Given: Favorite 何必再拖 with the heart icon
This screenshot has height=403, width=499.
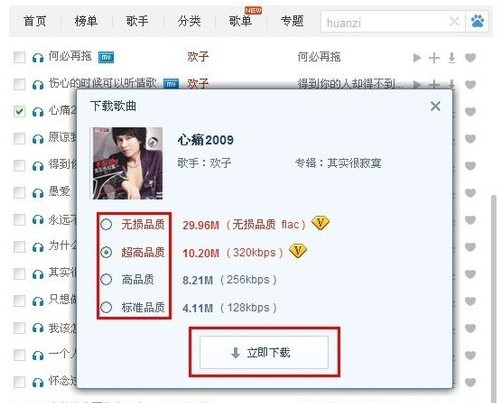Looking at the screenshot, I should [470, 58].
